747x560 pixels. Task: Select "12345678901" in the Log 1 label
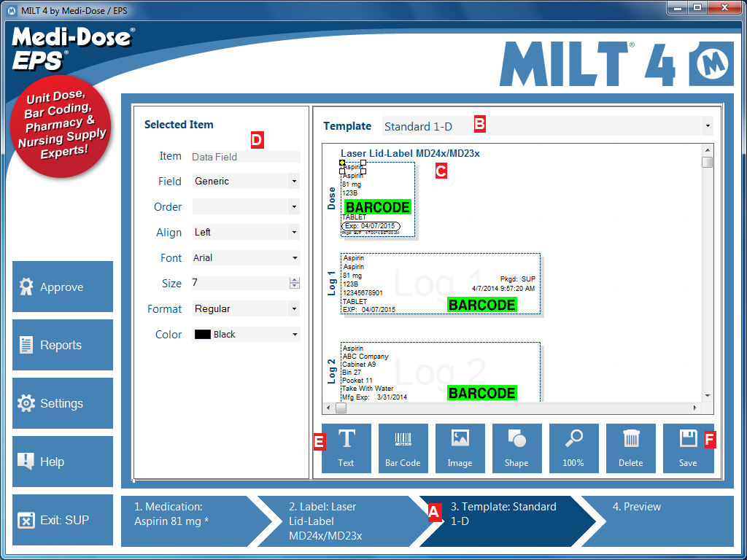363,293
